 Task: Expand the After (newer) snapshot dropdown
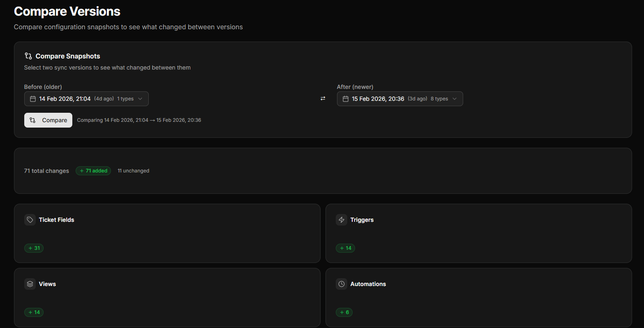point(400,98)
